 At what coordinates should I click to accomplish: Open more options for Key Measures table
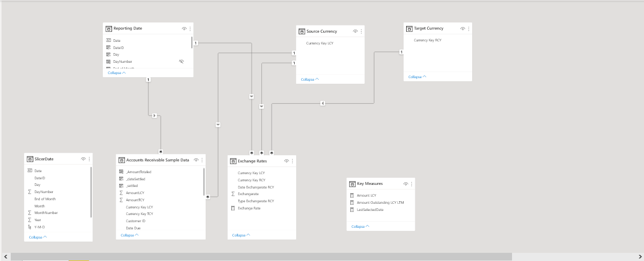[x=411, y=184]
